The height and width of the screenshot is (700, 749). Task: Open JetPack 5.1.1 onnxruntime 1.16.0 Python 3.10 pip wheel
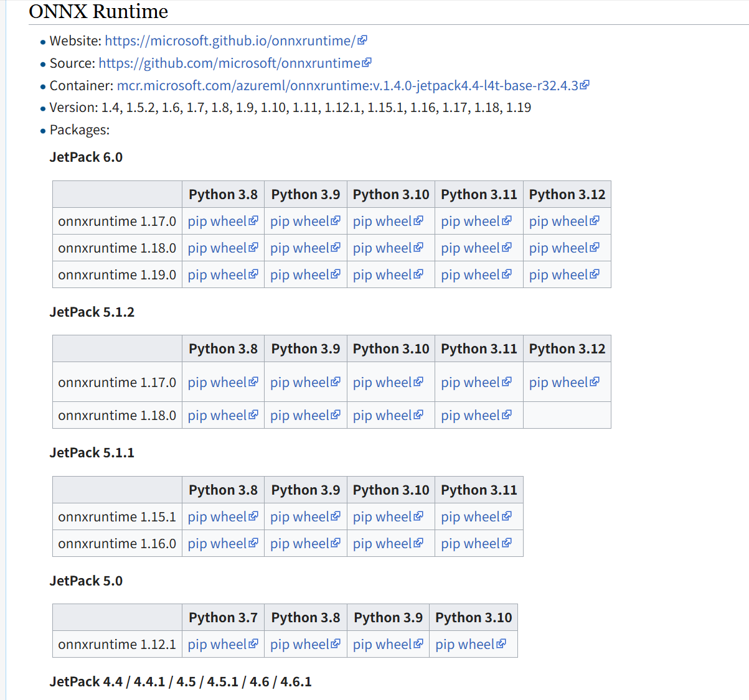point(388,544)
